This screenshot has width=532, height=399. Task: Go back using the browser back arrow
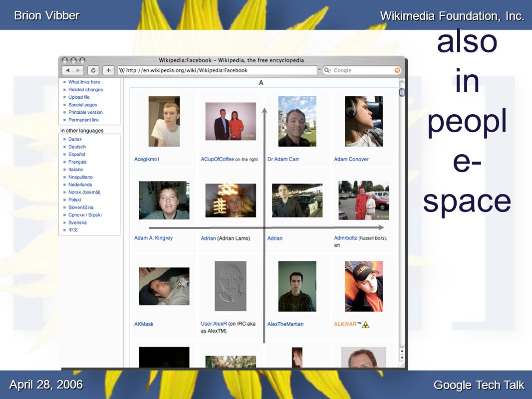tap(68, 70)
